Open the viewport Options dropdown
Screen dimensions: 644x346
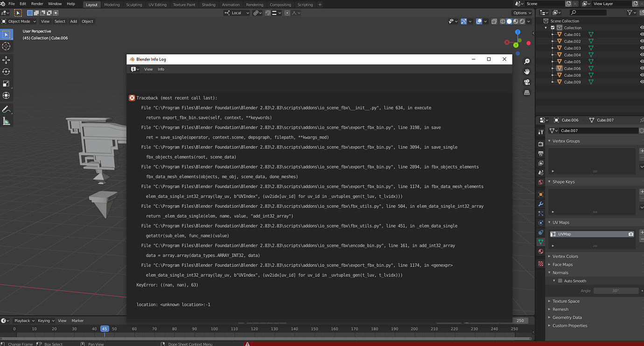522,13
